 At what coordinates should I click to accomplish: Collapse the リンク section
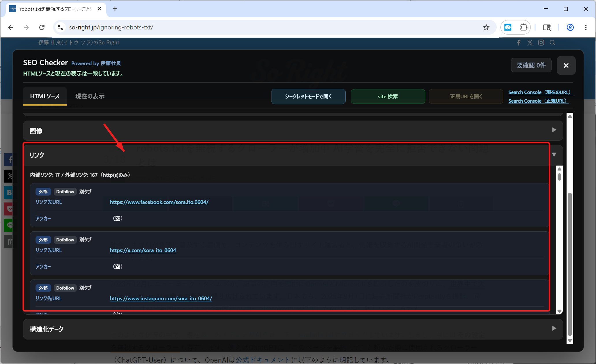(293, 155)
